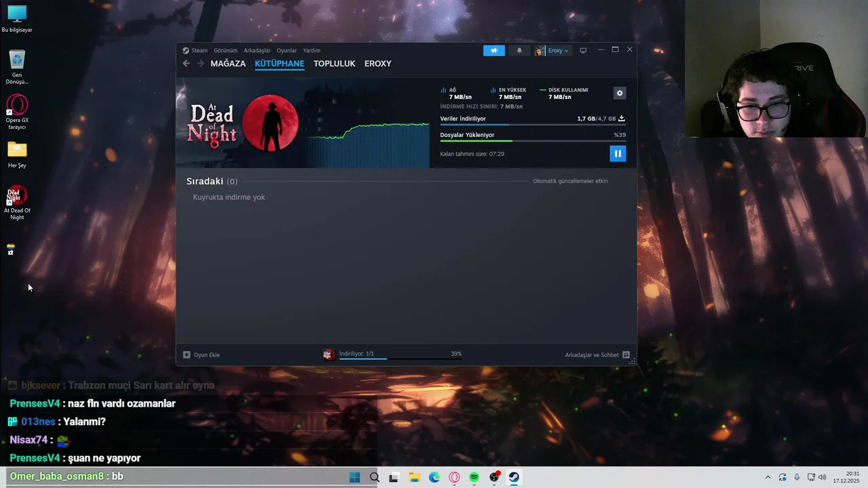Click the plus icon beside Oyun Ekle
The width and height of the screenshot is (868, 488).
(x=186, y=354)
